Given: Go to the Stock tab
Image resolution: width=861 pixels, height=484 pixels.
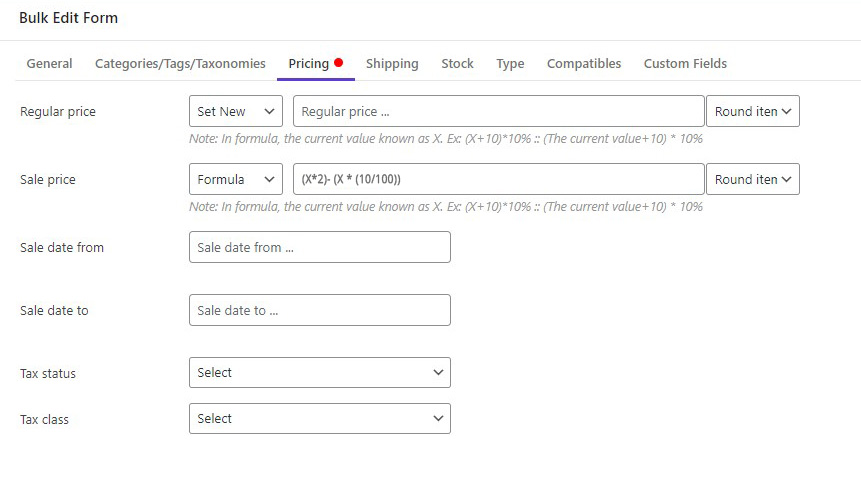Looking at the screenshot, I should (x=457, y=64).
